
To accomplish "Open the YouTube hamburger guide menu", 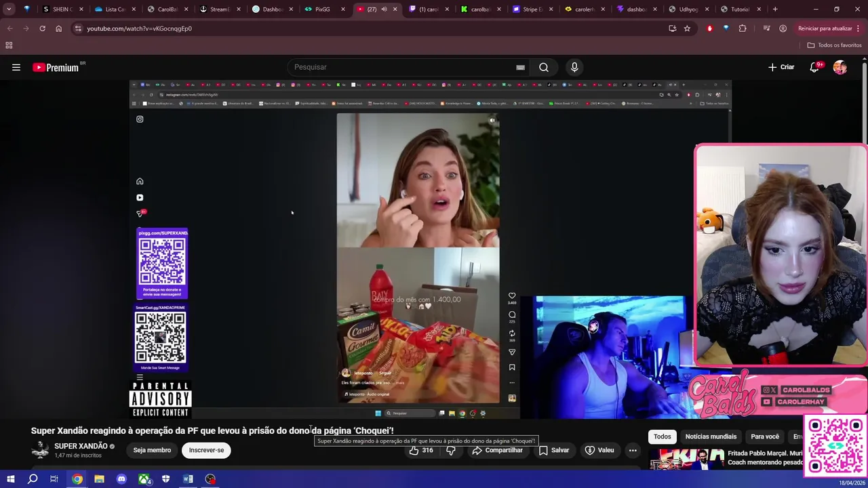I will (x=16, y=67).
